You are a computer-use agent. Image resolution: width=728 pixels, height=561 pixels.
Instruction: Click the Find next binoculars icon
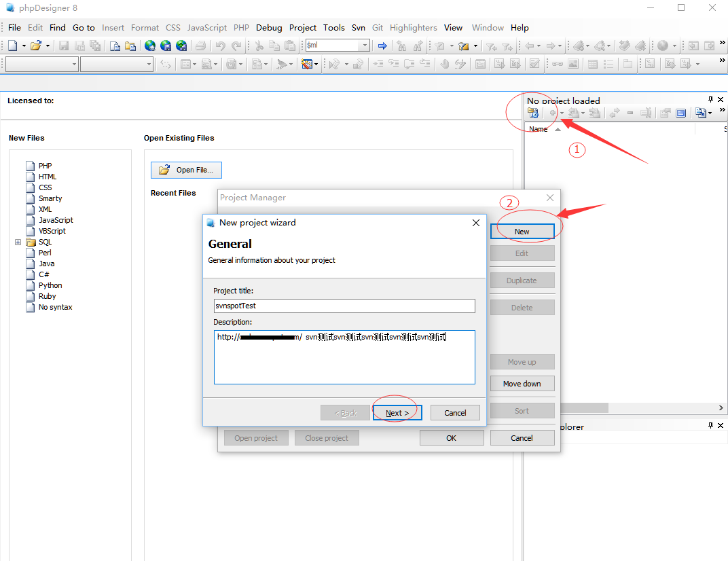418,46
